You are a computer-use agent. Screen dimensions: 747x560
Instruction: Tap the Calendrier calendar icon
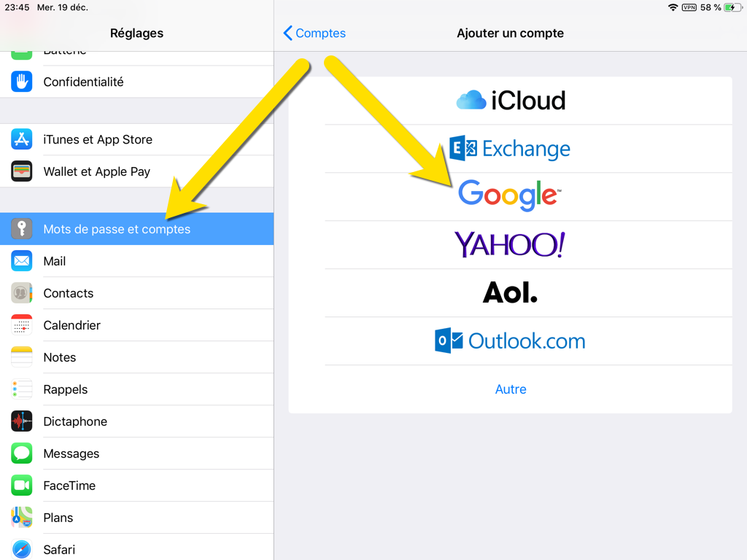[x=22, y=325]
